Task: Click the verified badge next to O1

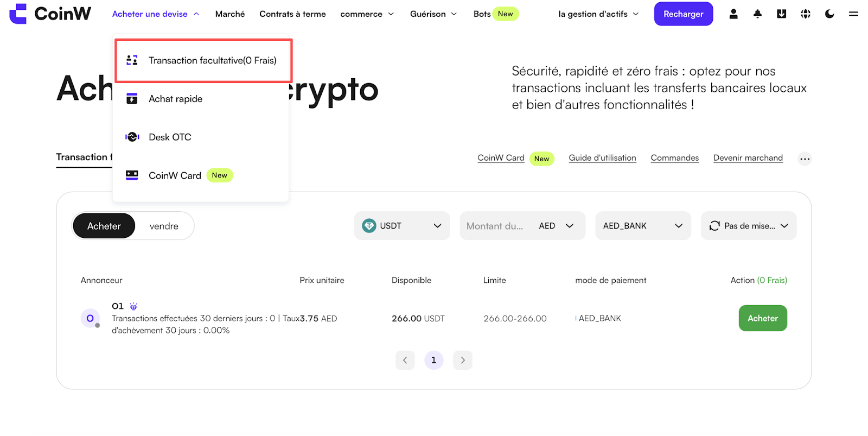Action: [x=133, y=306]
